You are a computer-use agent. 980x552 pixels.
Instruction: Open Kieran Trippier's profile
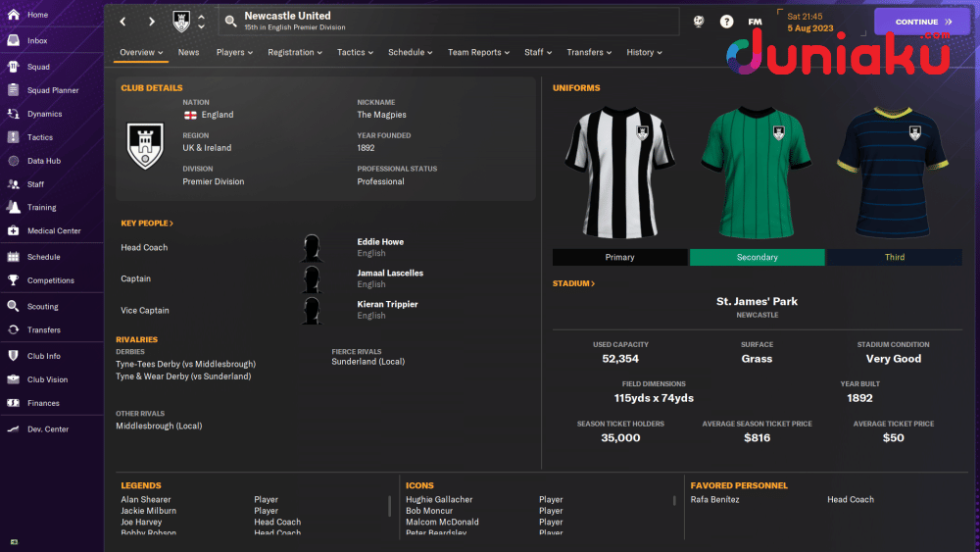387,305
